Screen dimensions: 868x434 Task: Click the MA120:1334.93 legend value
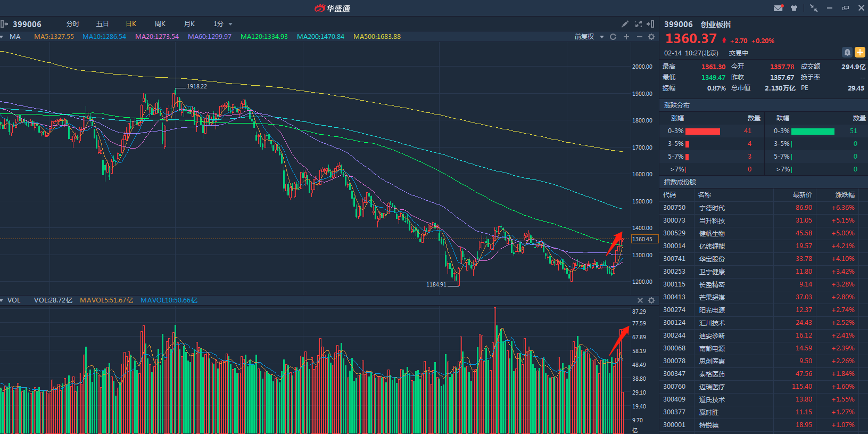point(264,37)
